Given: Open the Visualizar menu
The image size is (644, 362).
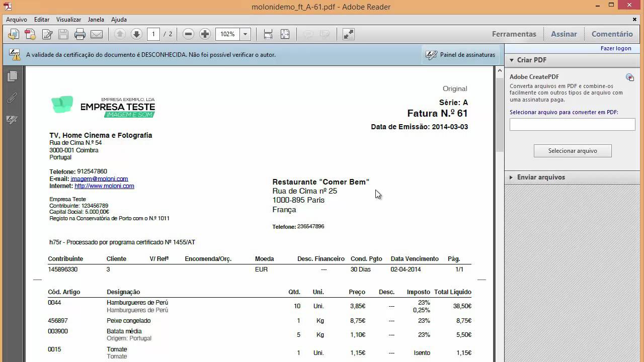Looking at the screenshot, I should pyautogui.click(x=68, y=20).
